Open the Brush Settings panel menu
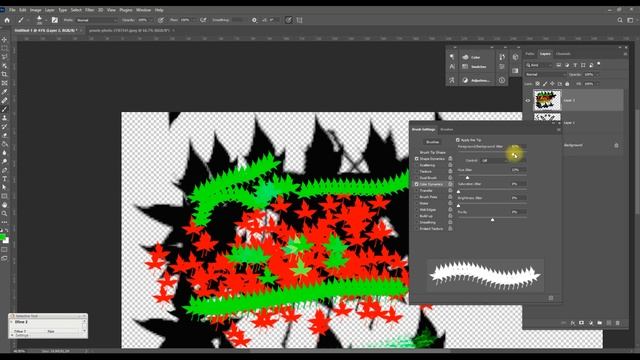The image size is (640, 360). 558,129
